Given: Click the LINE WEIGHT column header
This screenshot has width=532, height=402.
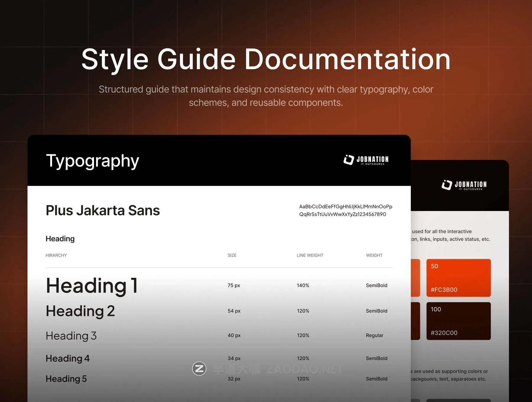Looking at the screenshot, I should pyautogui.click(x=310, y=255).
